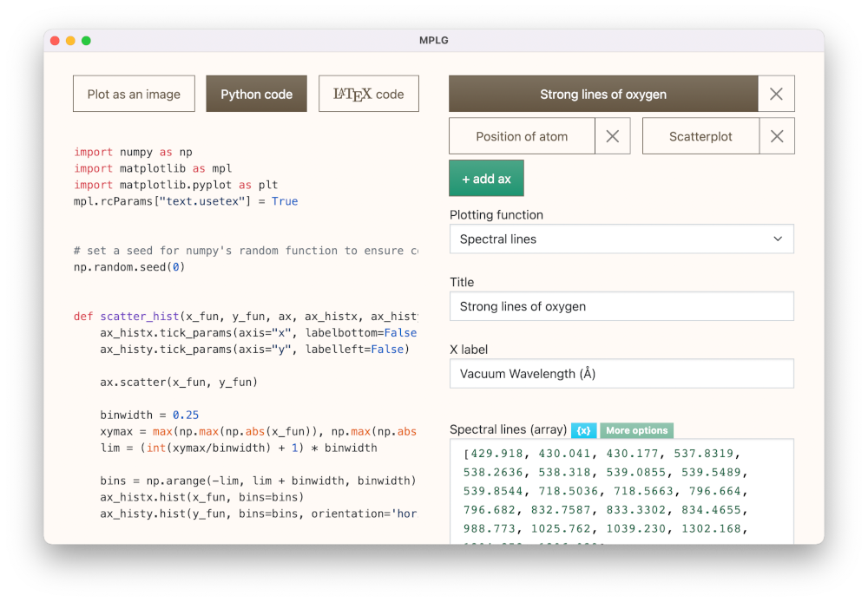Image resolution: width=868 pixels, height=602 pixels.
Task: Click the 'binwidth = 0.25' code line
Action: (x=149, y=415)
